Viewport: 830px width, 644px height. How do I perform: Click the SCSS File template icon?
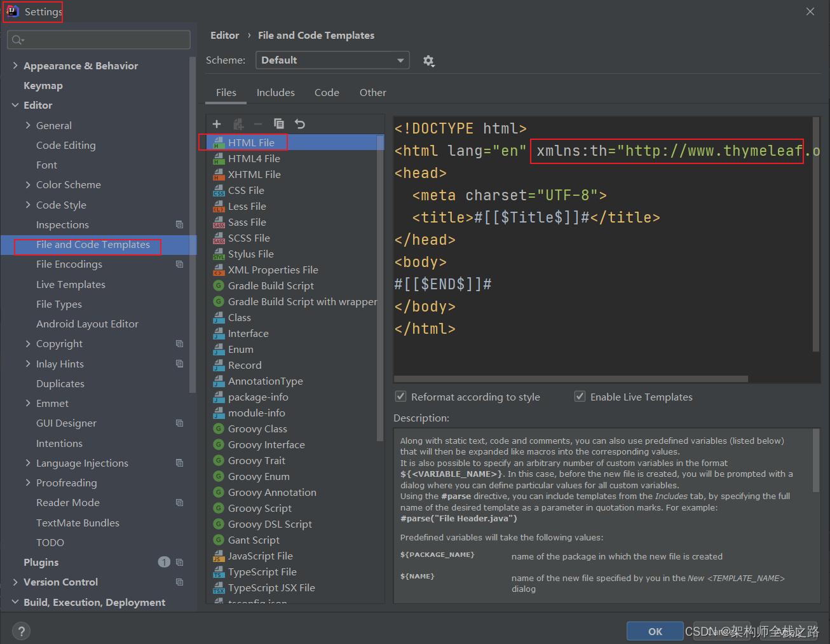pyautogui.click(x=219, y=238)
